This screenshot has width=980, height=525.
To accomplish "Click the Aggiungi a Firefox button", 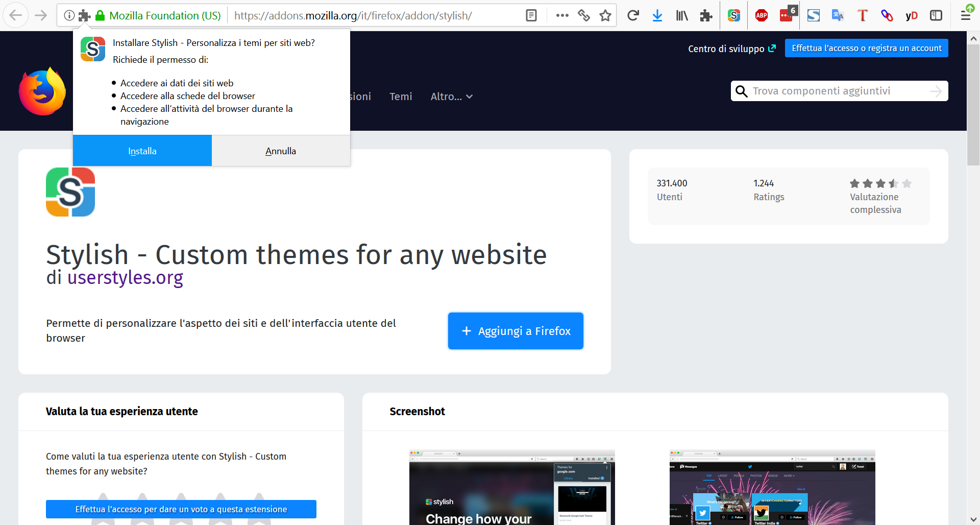I will click(x=516, y=331).
